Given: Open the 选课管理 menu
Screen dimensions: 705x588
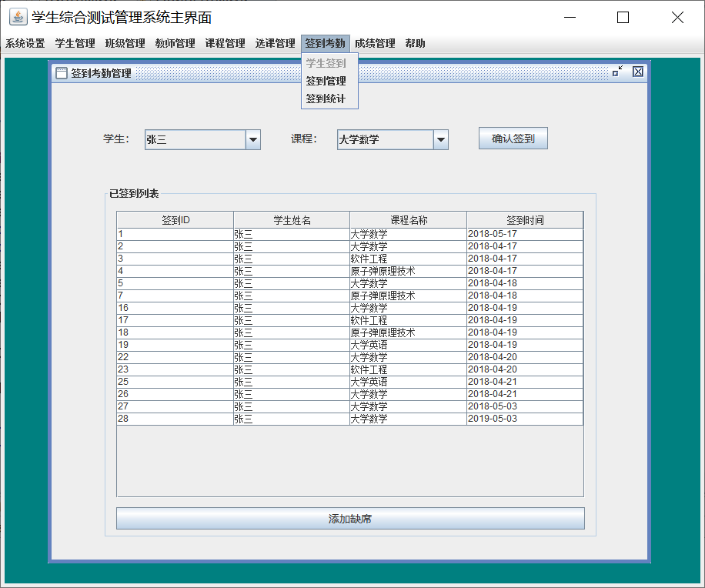Looking at the screenshot, I should pyautogui.click(x=276, y=44).
